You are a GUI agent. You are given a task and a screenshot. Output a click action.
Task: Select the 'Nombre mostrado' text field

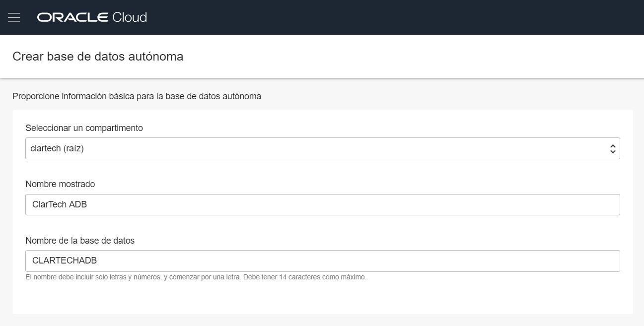pyautogui.click(x=322, y=204)
